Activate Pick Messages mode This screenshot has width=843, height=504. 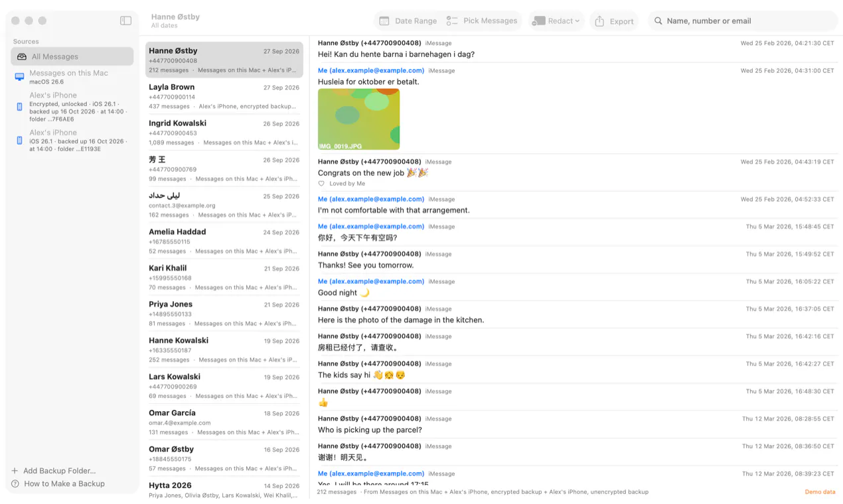482,21
